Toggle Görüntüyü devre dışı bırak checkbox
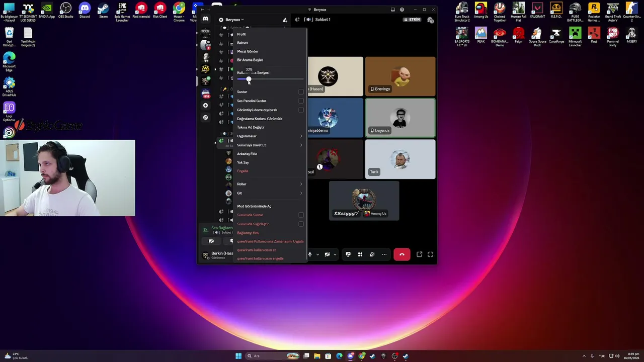644x362 pixels. tap(301, 110)
